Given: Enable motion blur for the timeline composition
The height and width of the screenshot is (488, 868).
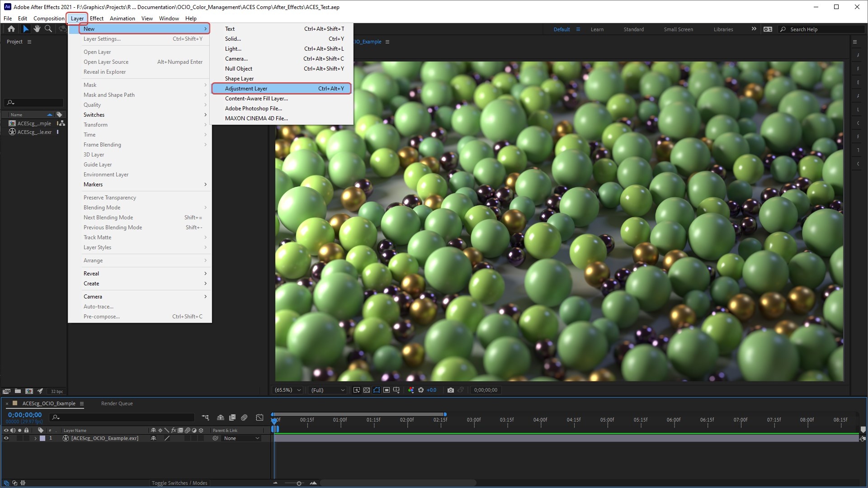Looking at the screenshot, I should (244, 417).
